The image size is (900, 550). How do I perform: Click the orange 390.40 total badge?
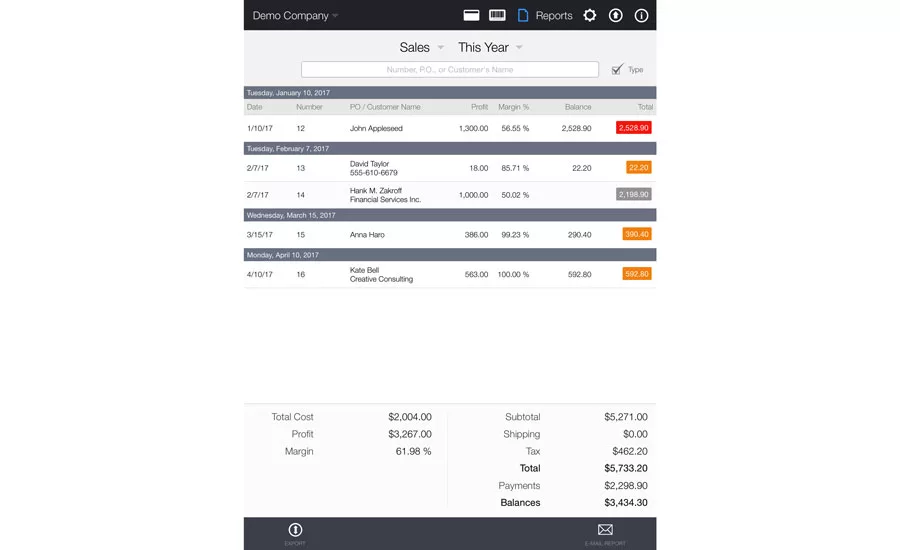[637, 234]
